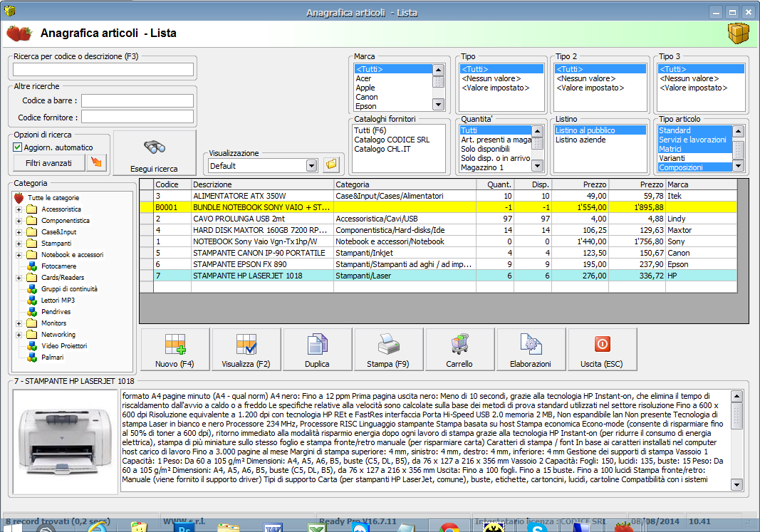Click the Categoria column header

(x=405, y=184)
